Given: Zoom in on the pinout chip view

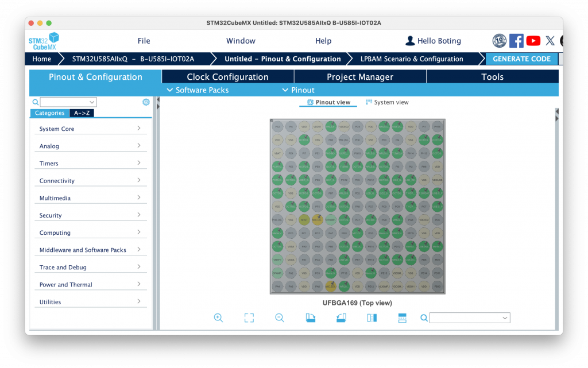Looking at the screenshot, I should (218, 318).
